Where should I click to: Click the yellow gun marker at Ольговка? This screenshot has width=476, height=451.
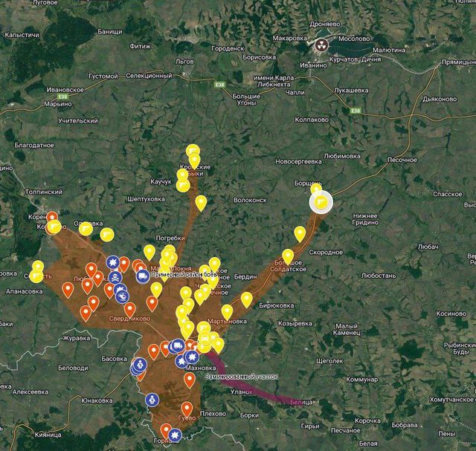click(x=86, y=228)
